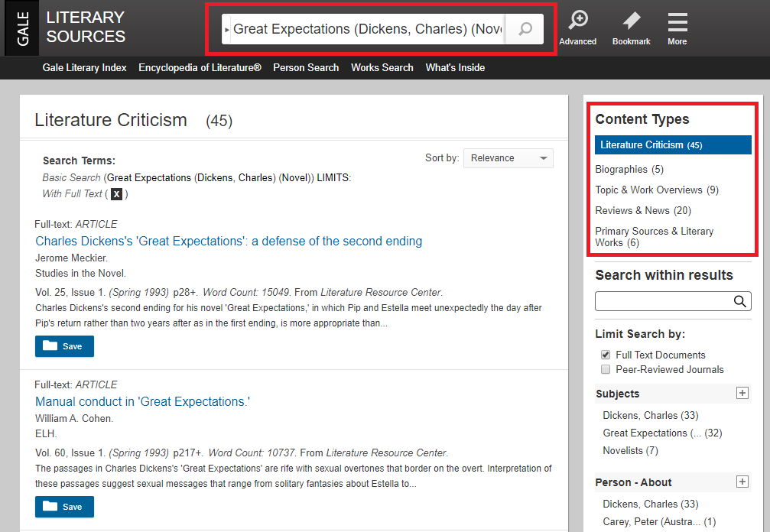The image size is (770, 532).
Task: Select Biographies content type
Action: tap(621, 169)
